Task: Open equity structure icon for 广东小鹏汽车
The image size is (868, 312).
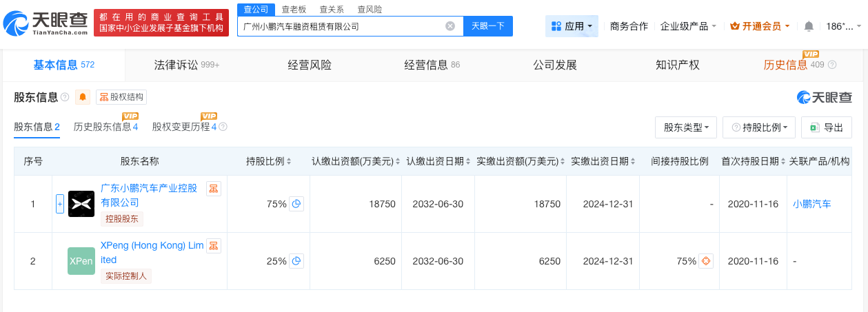Action: [x=214, y=189]
